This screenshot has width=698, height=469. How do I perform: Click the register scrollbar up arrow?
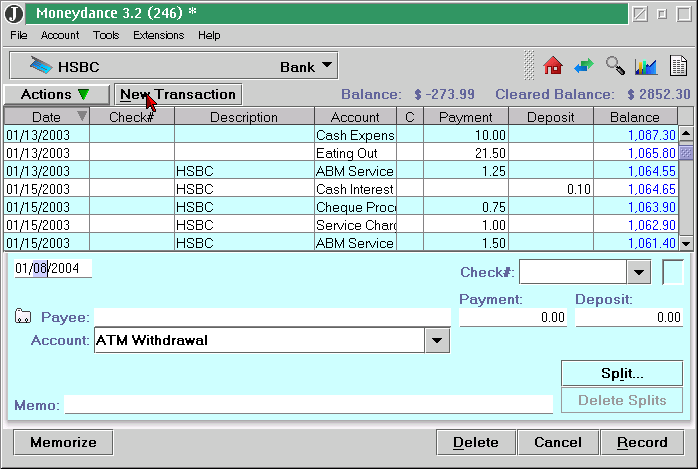pos(686,133)
